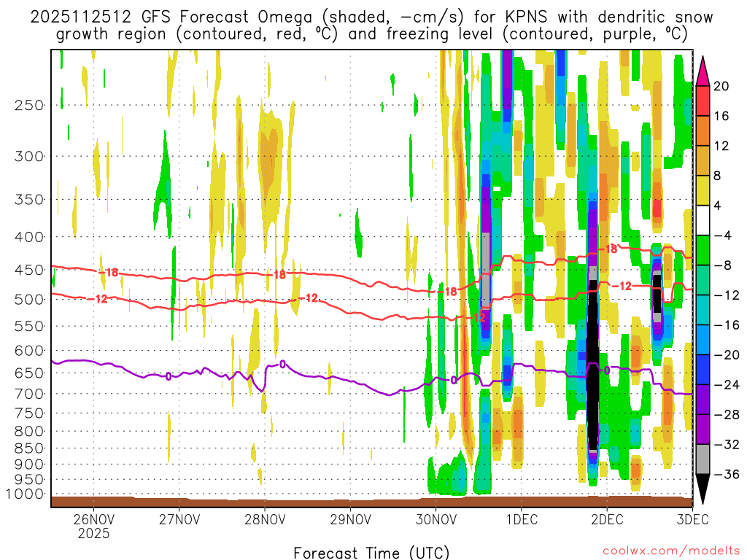Select the 650 pressure level label
This screenshot has width=747, height=560.
(x=29, y=373)
